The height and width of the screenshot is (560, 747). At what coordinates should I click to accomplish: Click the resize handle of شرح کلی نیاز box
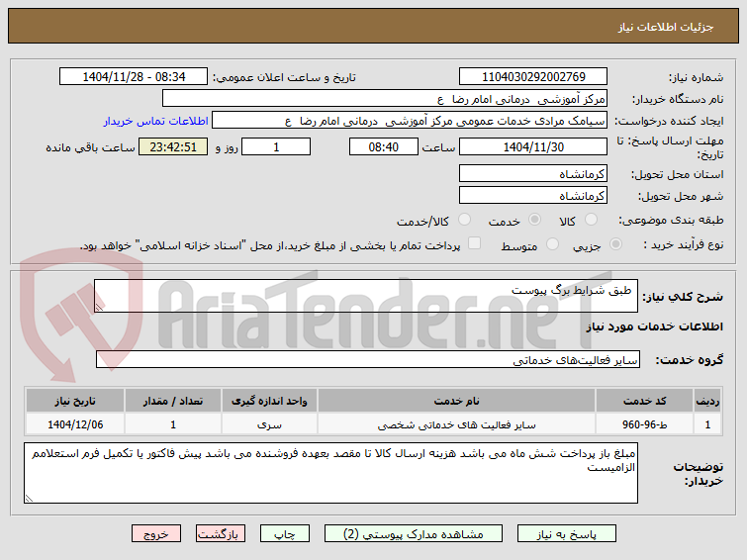point(99,308)
